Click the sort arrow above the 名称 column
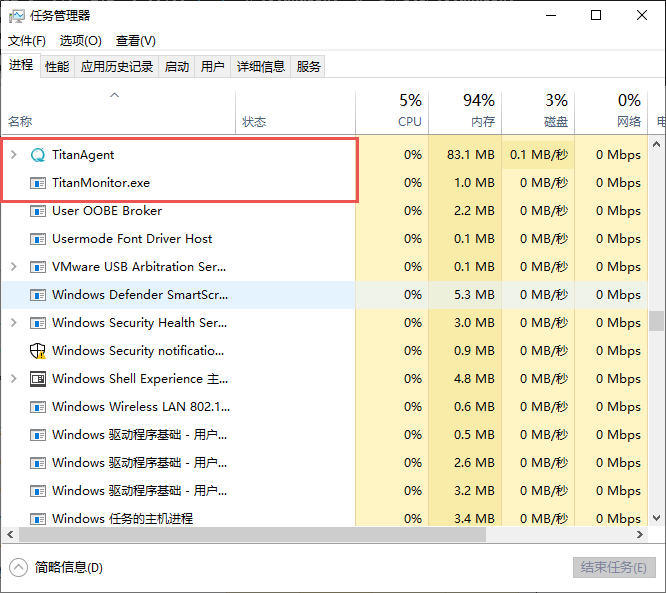 114,95
